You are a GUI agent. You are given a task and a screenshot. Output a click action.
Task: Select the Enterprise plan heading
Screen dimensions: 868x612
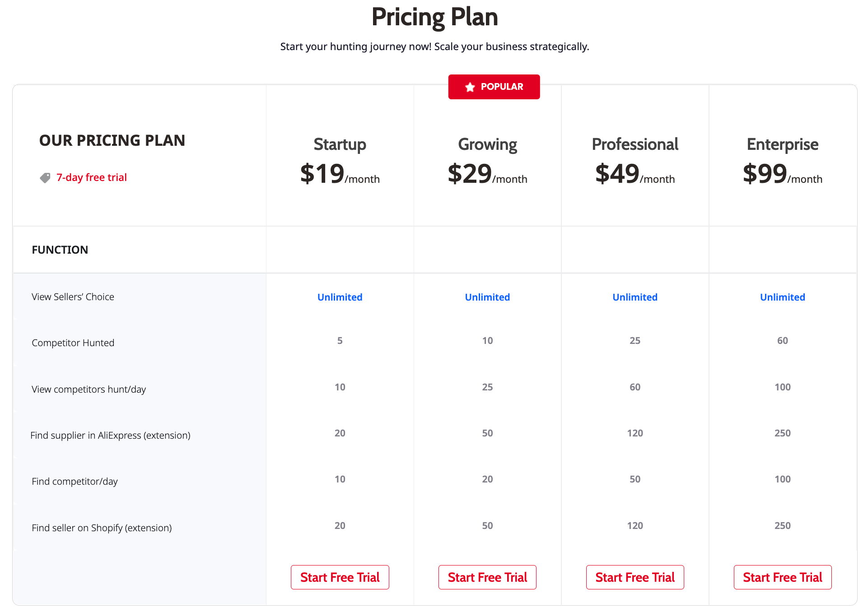783,144
